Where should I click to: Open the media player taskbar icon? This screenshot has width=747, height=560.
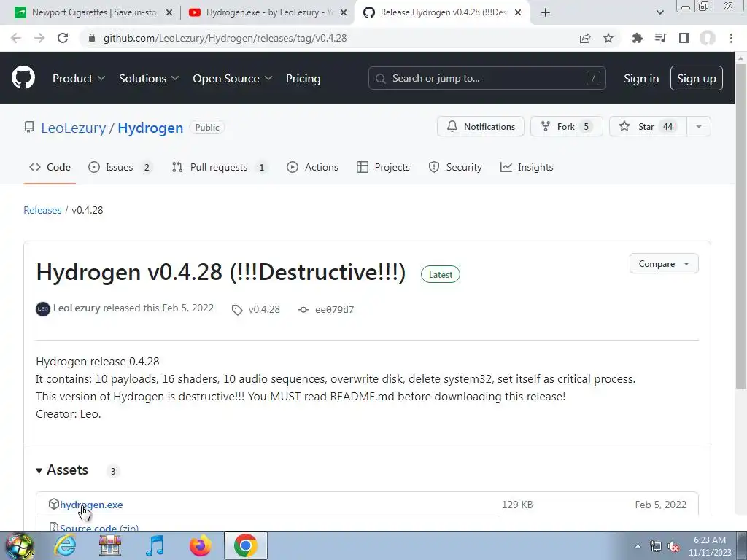155,545
